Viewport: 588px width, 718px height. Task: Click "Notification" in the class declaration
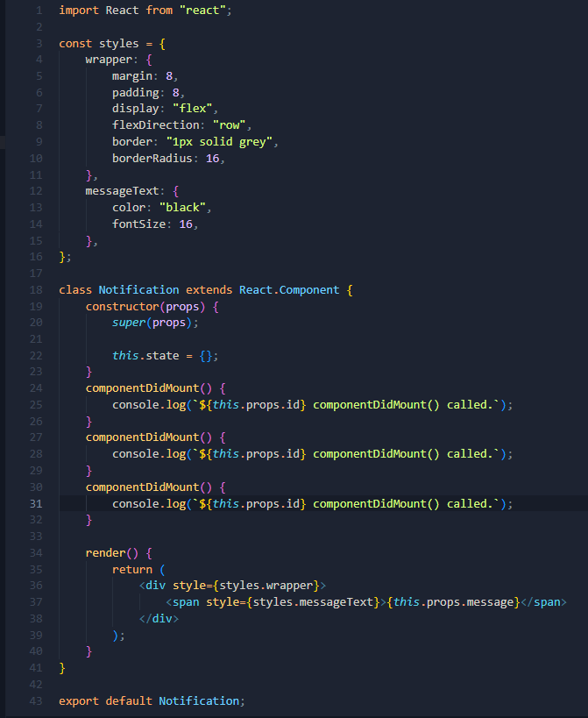[x=139, y=290]
